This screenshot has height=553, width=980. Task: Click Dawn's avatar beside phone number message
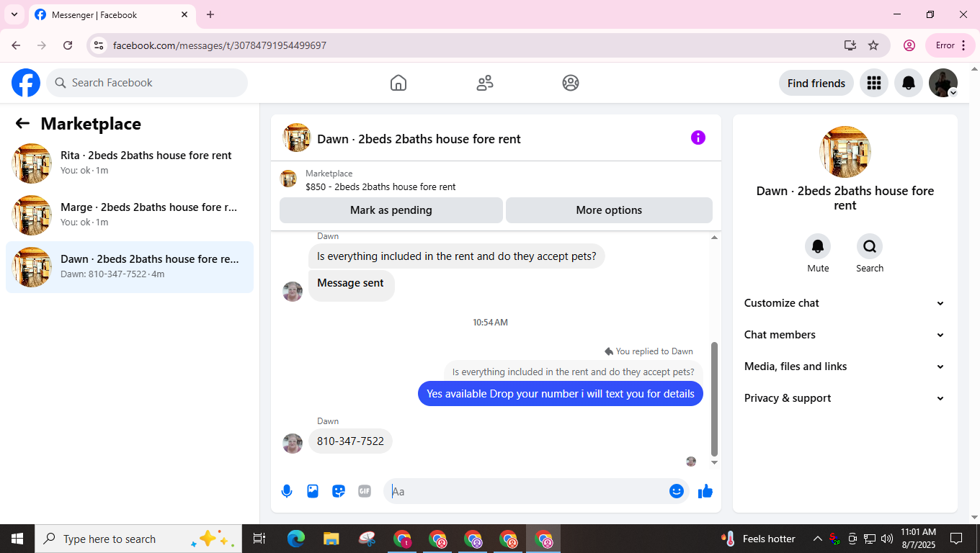tap(293, 444)
